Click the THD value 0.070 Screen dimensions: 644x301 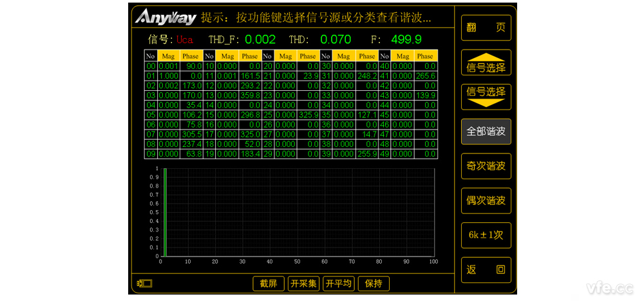[336, 39]
